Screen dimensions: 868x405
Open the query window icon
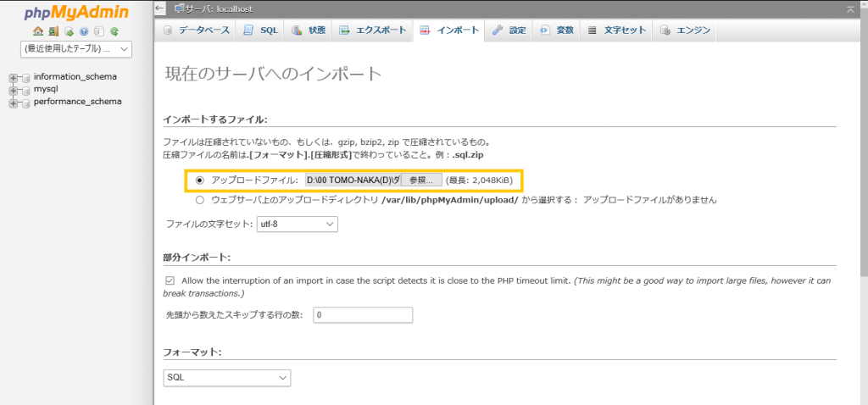[x=69, y=31]
